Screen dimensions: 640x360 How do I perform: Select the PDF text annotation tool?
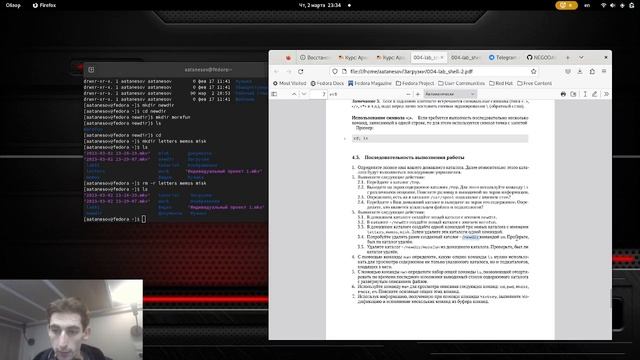tap(585, 94)
